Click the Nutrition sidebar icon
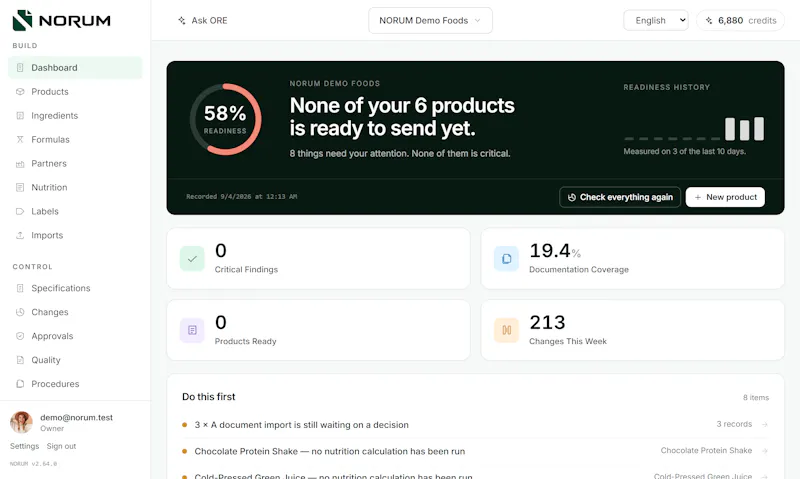The width and height of the screenshot is (800, 479). 20,187
